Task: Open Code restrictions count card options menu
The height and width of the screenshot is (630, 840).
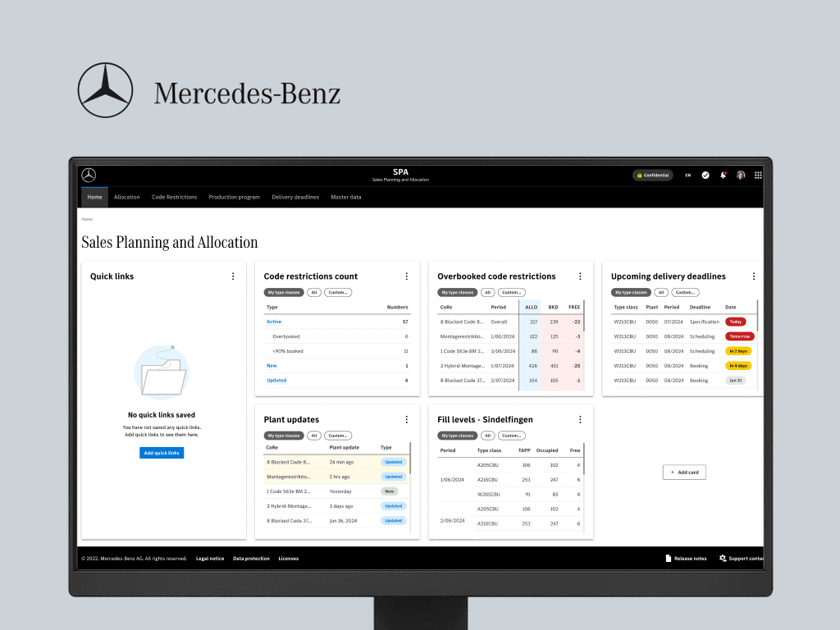Action: [406, 276]
